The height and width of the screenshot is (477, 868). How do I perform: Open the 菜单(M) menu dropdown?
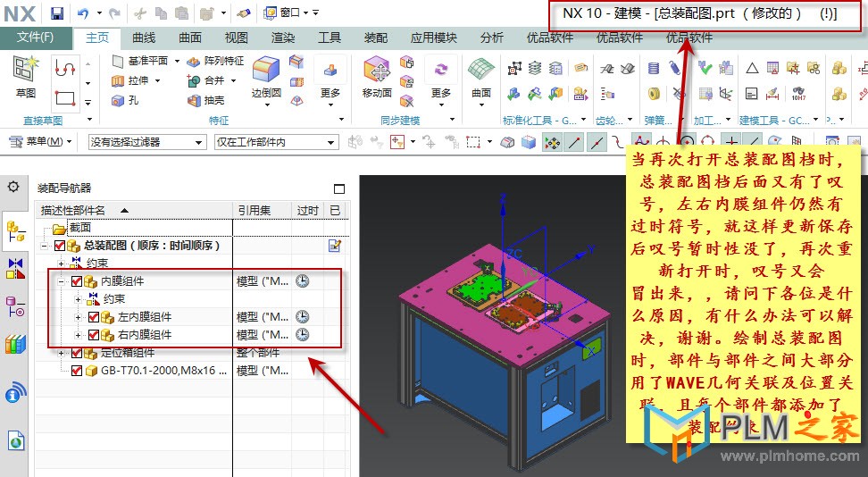pos(41,142)
